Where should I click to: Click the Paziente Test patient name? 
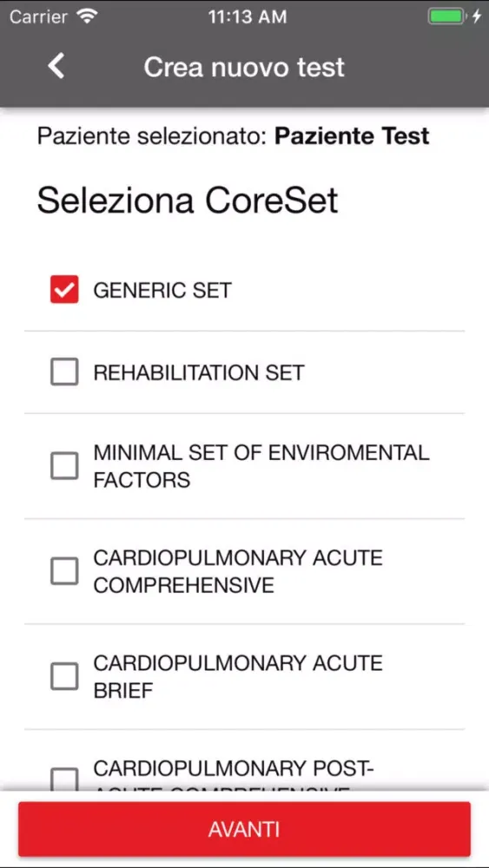pyautogui.click(x=353, y=135)
